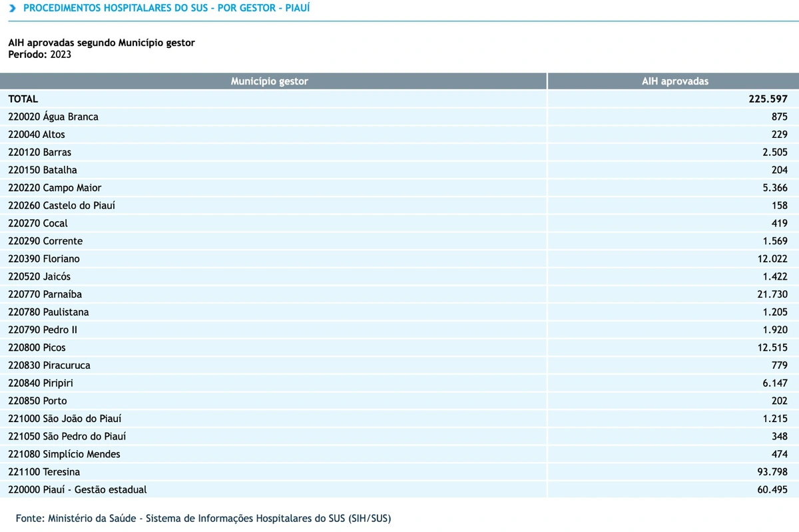
Task: Select the 221080 Simplício Mendes row
Action: tap(400, 454)
